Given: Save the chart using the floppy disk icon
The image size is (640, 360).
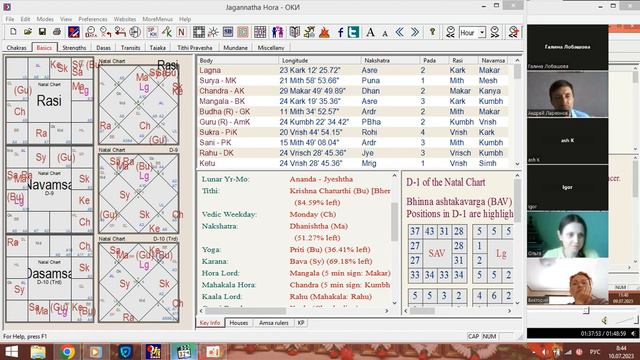Looking at the screenshot, I should click(x=42, y=32).
